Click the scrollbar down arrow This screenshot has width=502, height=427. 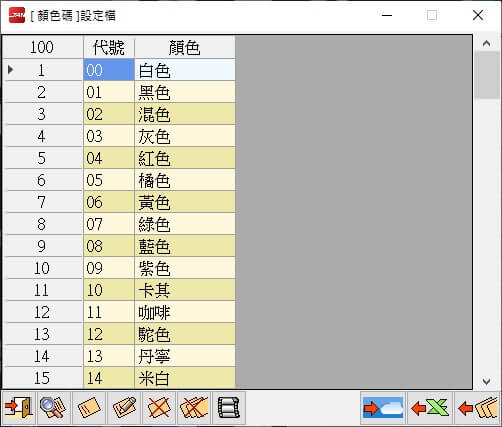(x=486, y=381)
